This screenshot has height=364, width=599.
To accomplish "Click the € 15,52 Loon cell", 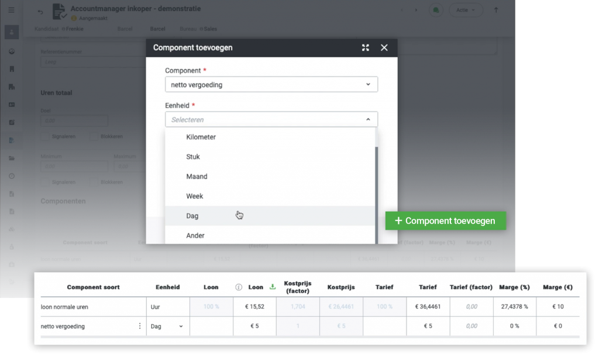I will 254,307.
